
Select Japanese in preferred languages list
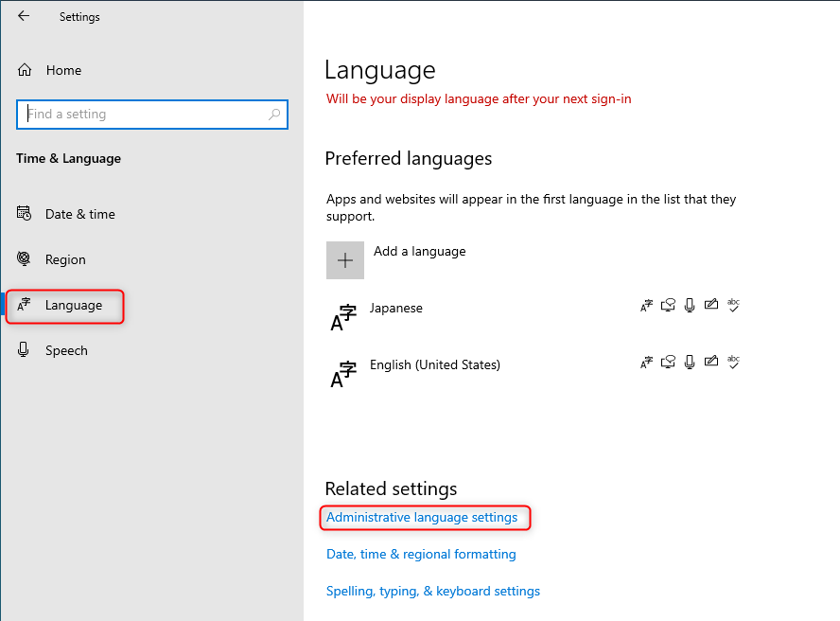pyautogui.click(x=395, y=309)
